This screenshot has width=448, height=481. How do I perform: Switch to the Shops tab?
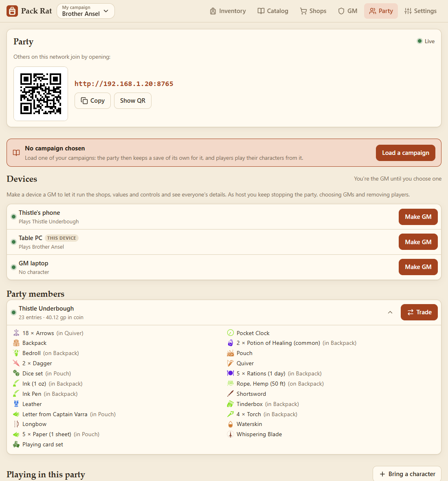313,11
